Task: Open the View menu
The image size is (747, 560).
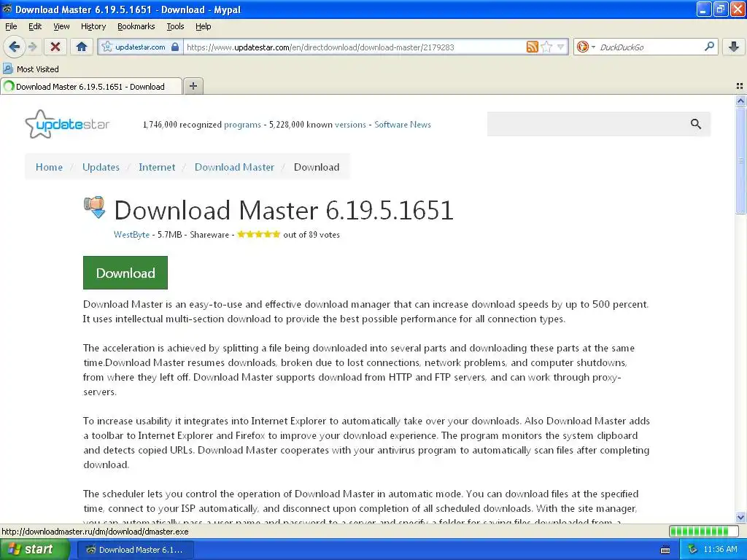Action: [x=61, y=26]
